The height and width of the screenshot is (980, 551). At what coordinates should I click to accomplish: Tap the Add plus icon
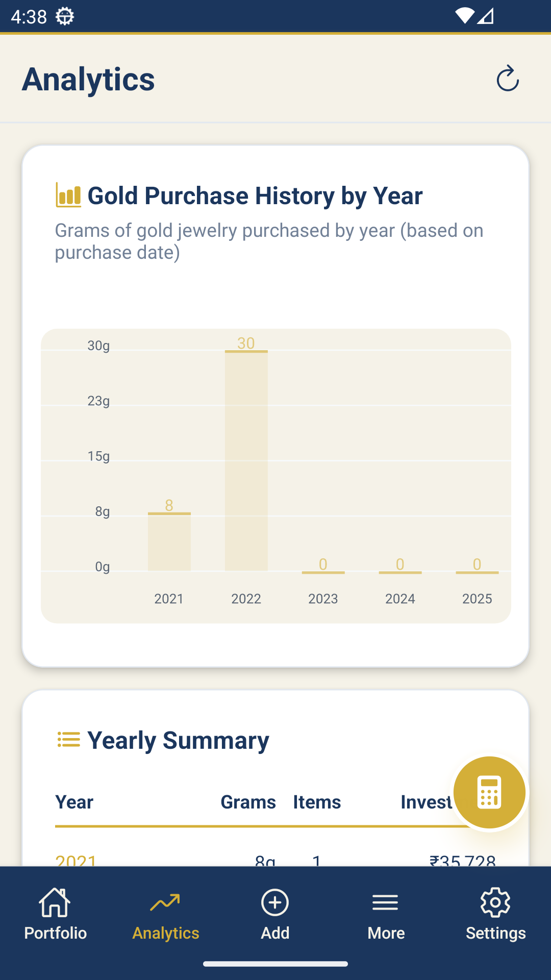pyautogui.click(x=275, y=914)
